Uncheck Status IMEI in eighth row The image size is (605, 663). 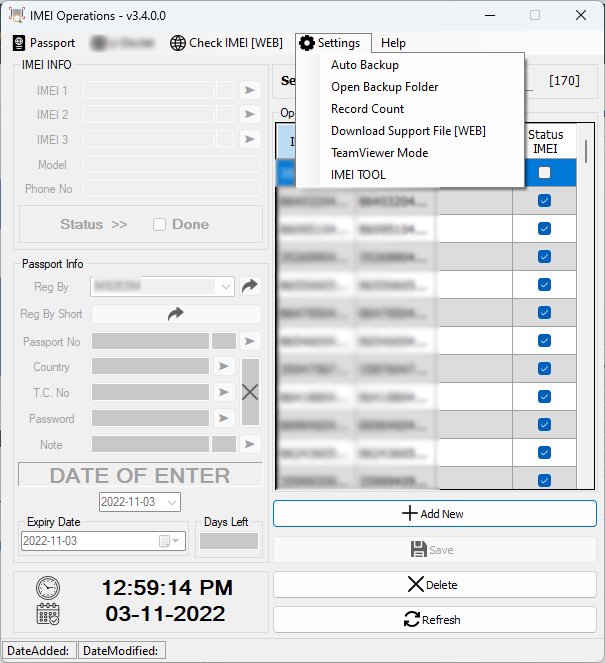pos(545,368)
